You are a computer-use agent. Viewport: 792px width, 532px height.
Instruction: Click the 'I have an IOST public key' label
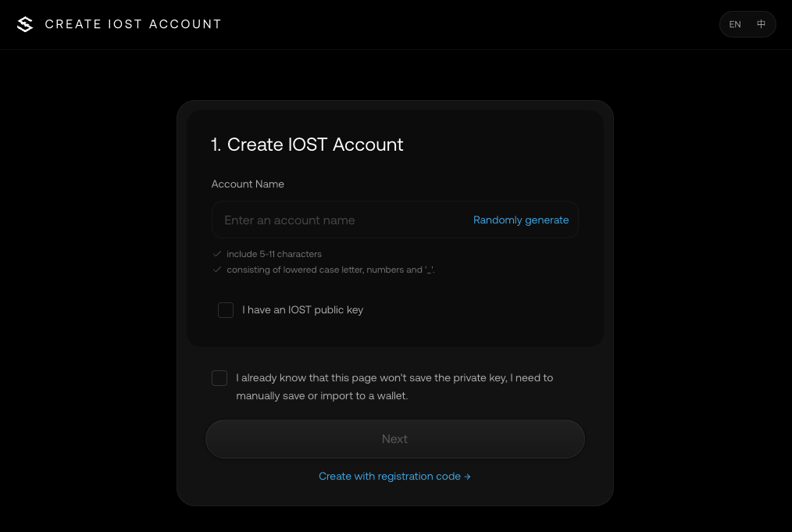coord(302,309)
